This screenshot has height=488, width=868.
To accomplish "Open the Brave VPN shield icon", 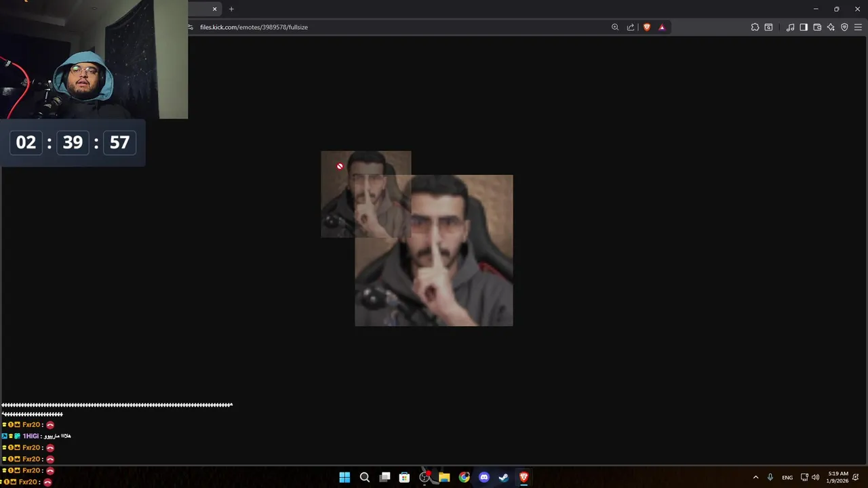I will click(x=844, y=27).
